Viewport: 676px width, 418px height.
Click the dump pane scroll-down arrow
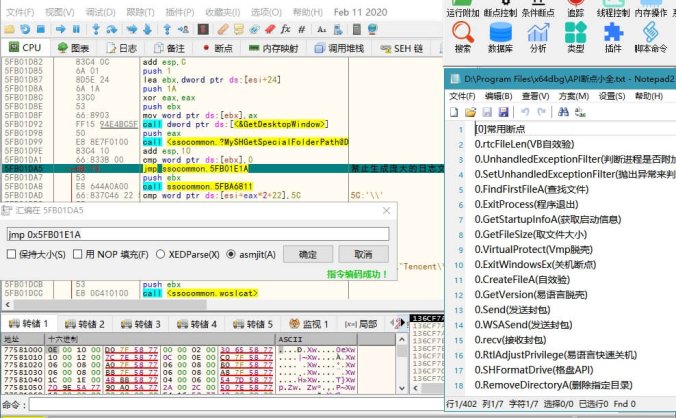pyautogui.click(x=402, y=387)
